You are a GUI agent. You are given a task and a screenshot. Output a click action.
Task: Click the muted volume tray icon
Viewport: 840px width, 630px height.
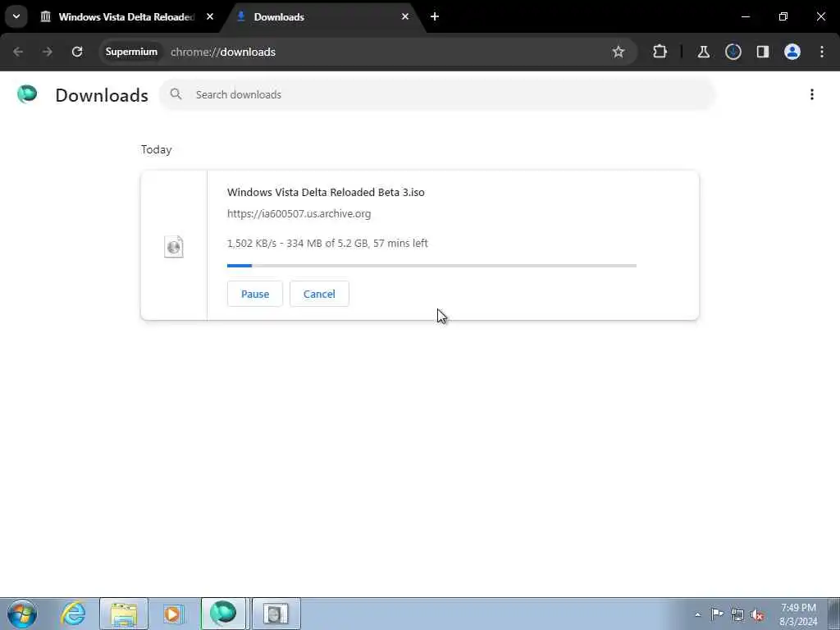757,614
